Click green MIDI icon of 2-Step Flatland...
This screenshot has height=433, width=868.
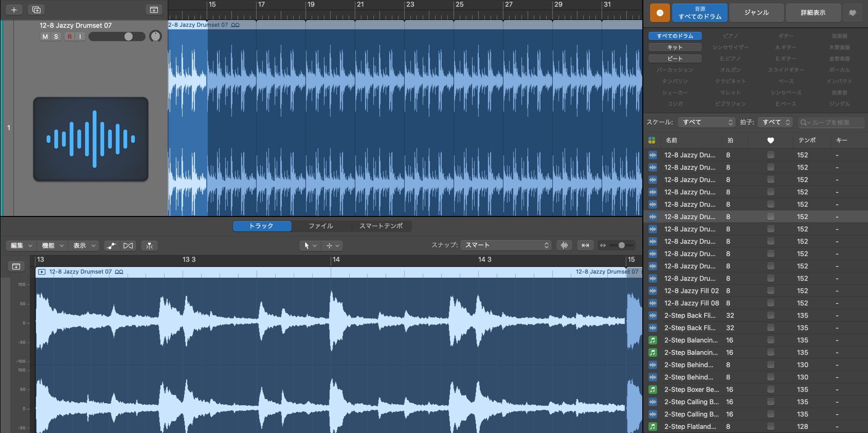653,427
